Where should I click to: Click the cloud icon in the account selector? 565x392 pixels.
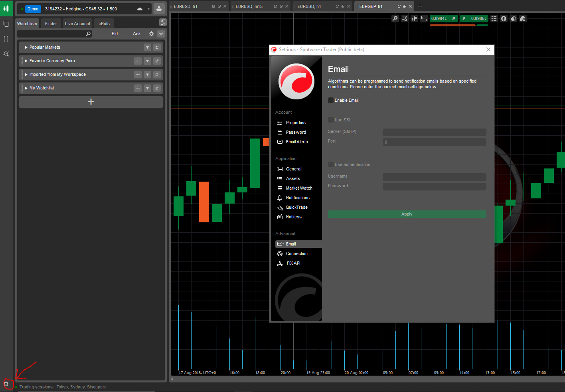tap(140, 9)
